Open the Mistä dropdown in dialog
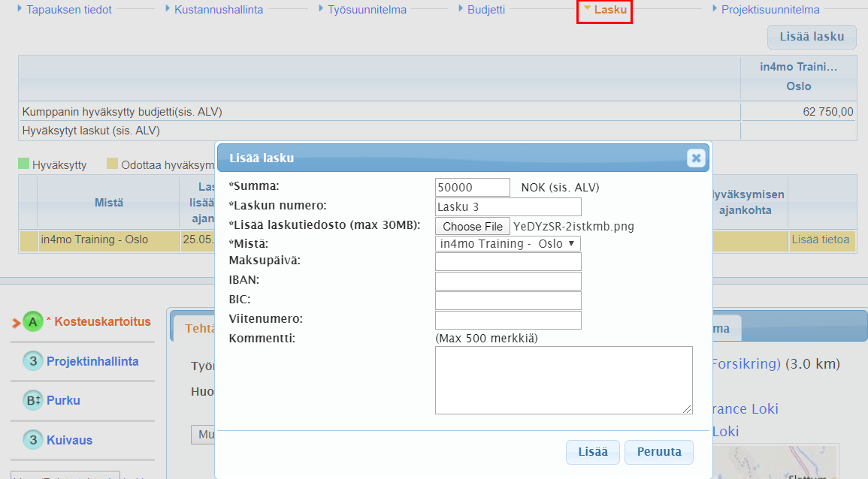868x479 pixels. (x=507, y=244)
